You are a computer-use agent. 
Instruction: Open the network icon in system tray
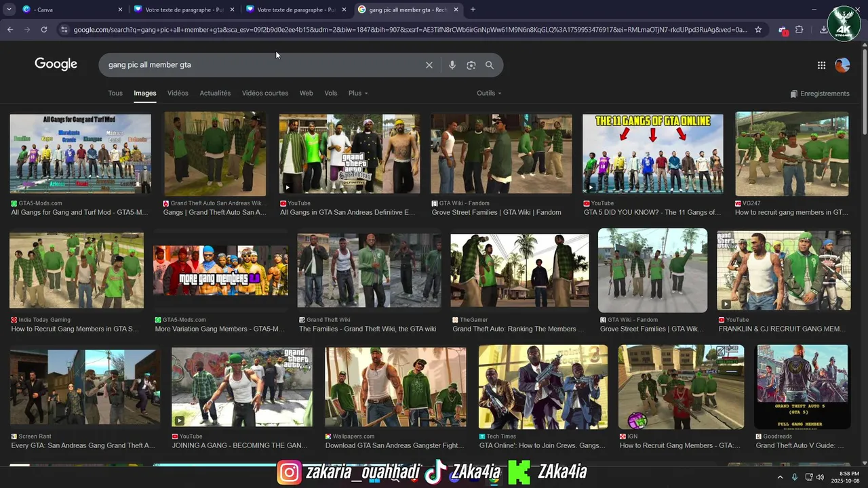pyautogui.click(x=809, y=477)
